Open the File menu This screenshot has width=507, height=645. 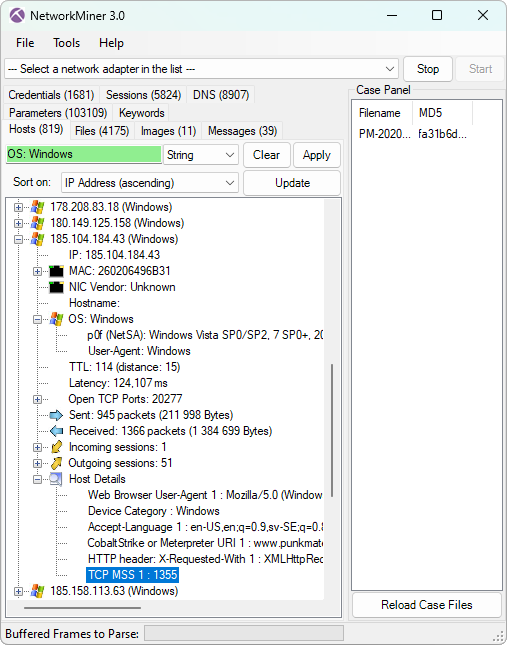(25, 43)
